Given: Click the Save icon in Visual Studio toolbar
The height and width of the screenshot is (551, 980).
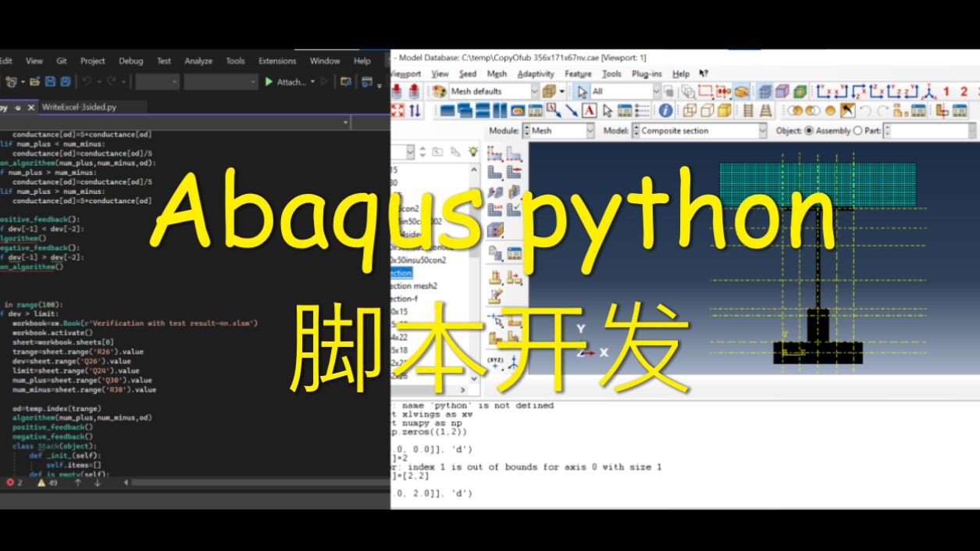Looking at the screenshot, I should pyautogui.click(x=51, y=81).
